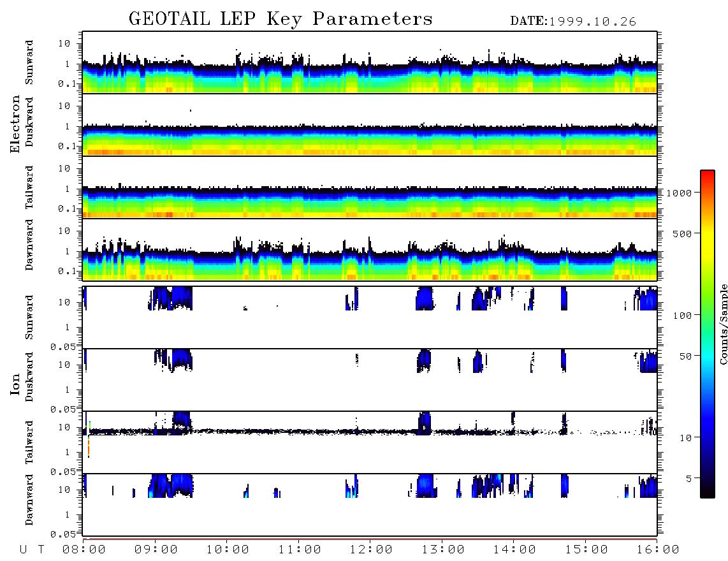Click the Electron Duskward spectrogram panel
This screenshot has width=728, height=561.
click(370, 124)
